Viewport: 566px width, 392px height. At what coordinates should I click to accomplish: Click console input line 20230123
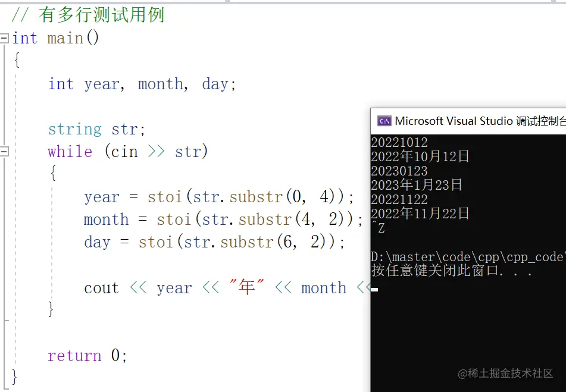coord(399,171)
